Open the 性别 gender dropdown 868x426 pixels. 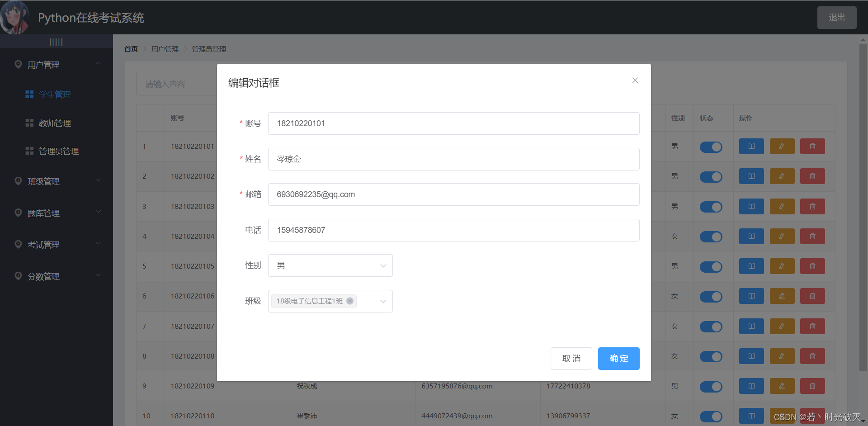coord(330,265)
